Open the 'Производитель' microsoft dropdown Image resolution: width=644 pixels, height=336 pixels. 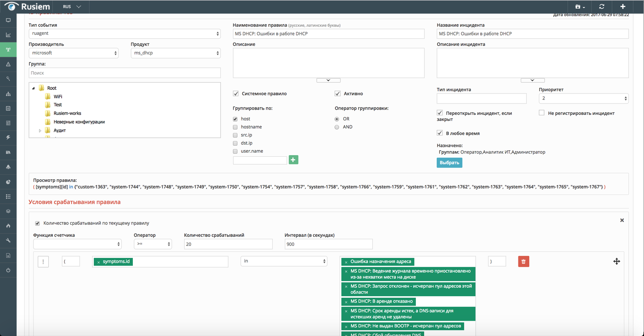(x=74, y=53)
